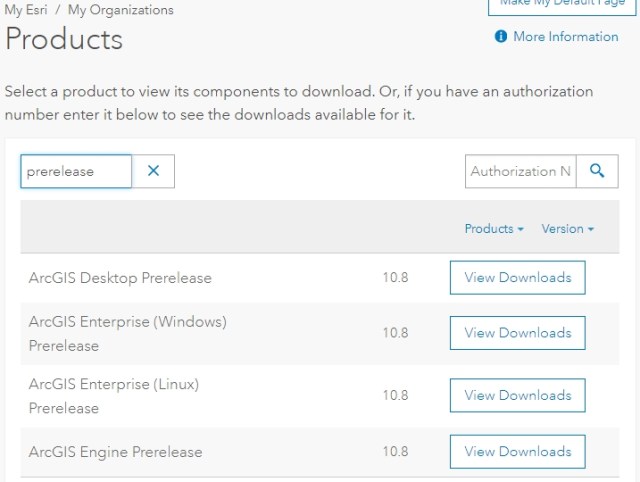Go to My Esri breadcrumb

27,10
